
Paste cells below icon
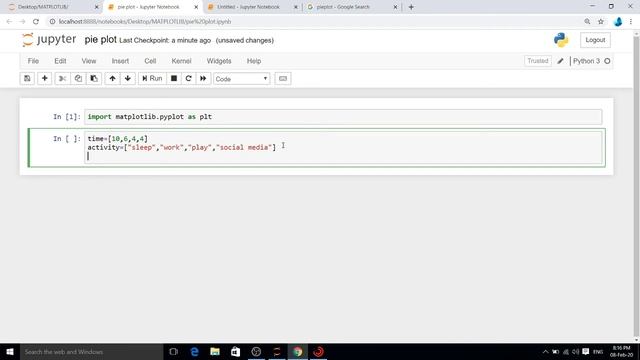94,78
